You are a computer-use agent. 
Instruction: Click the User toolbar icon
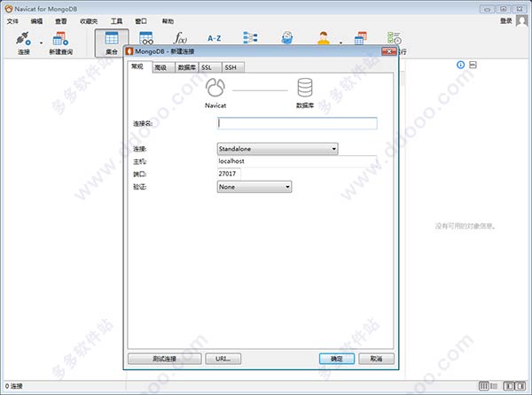click(324, 38)
